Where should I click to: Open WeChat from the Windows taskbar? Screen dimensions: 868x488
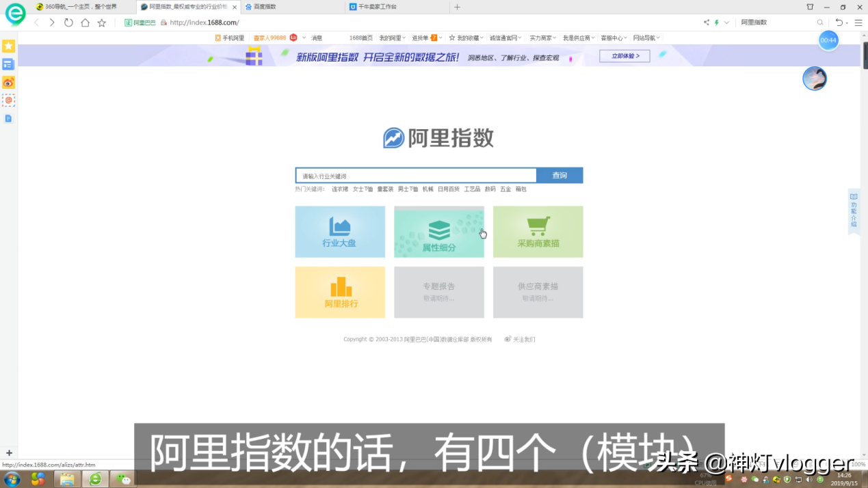tap(123, 478)
